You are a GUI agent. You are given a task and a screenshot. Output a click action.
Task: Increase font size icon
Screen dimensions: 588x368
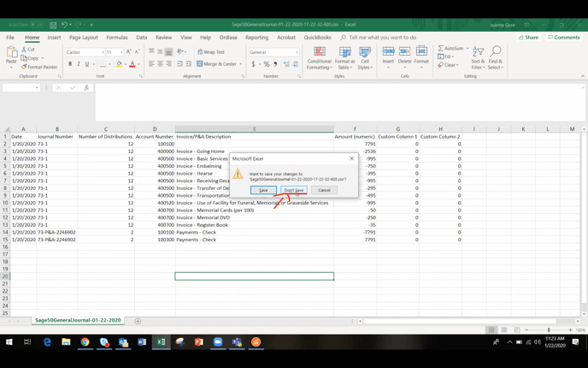point(128,52)
